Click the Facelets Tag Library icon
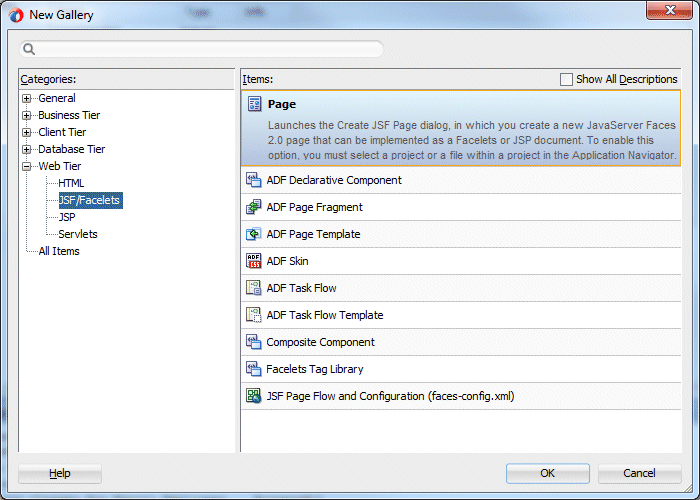 point(254,369)
